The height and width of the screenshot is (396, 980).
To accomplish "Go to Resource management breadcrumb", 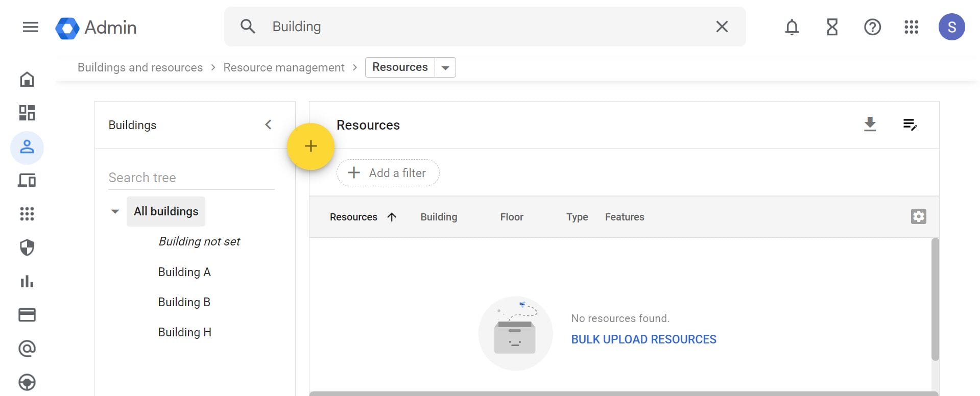I will tap(284, 67).
